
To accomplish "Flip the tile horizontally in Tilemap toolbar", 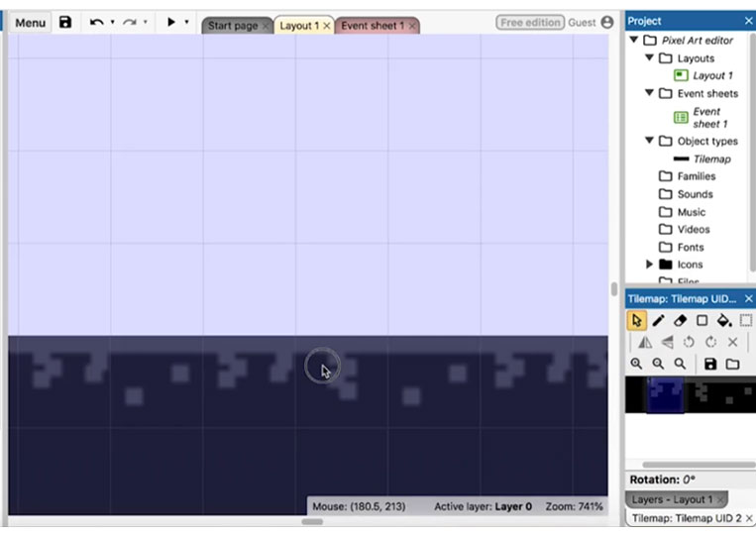I will pos(645,342).
